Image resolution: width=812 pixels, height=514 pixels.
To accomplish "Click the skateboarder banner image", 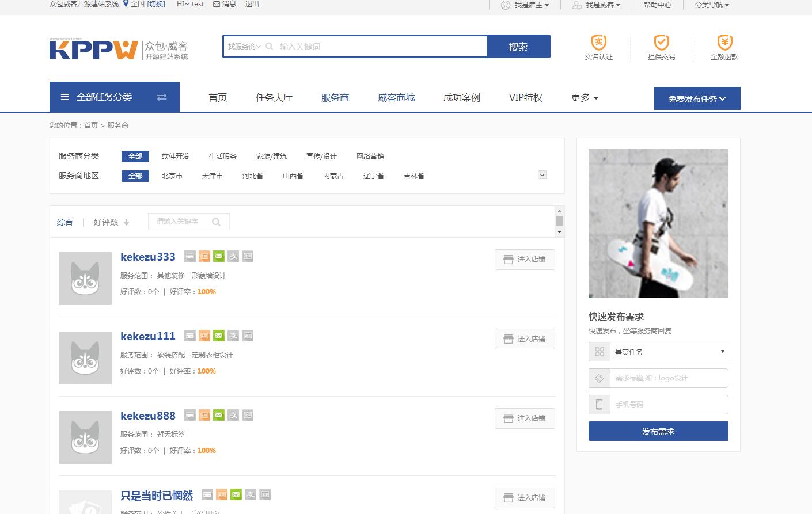I will (x=658, y=223).
